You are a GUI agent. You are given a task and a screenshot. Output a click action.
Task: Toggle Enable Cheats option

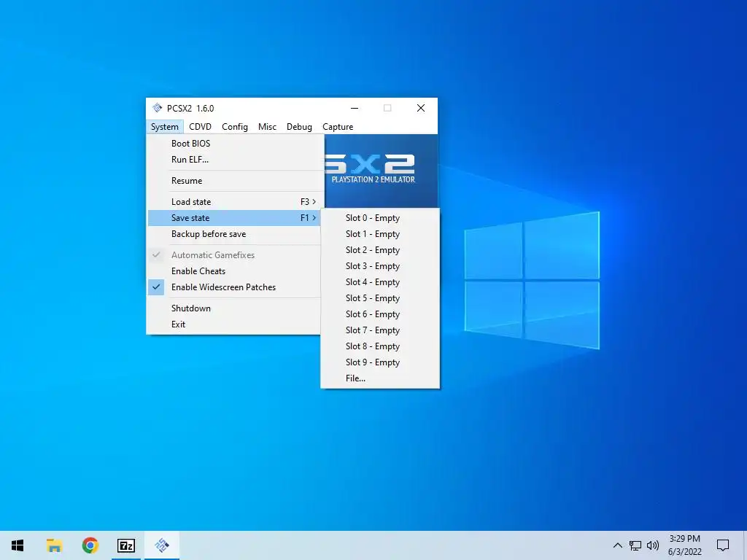coord(233,271)
